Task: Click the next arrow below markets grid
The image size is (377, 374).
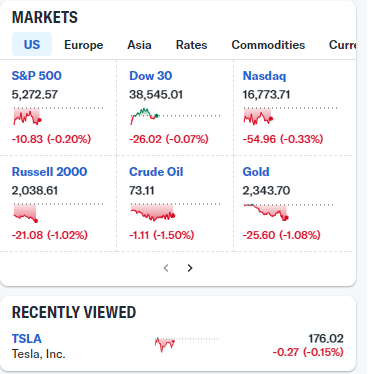Action: (190, 268)
